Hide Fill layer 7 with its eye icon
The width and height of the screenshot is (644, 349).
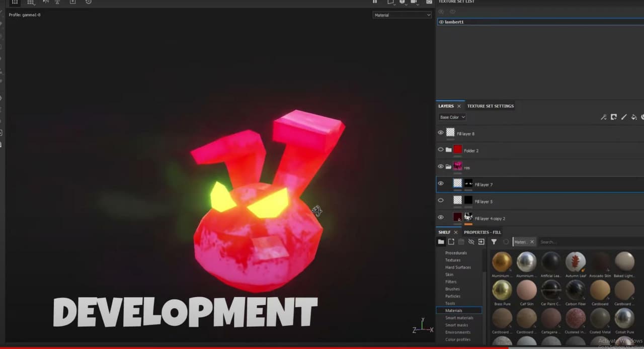pyautogui.click(x=441, y=184)
